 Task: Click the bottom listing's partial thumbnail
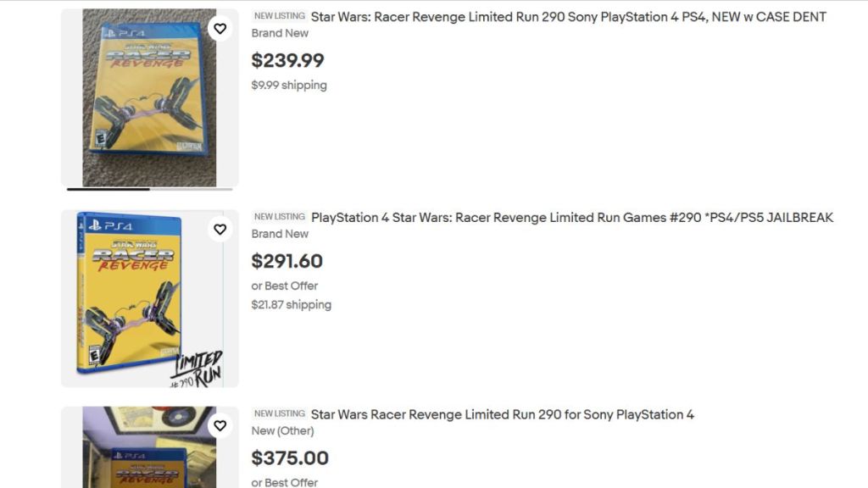pos(149,449)
